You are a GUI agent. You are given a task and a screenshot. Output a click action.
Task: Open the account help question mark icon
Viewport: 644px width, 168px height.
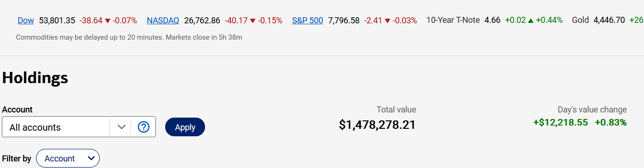coord(143,127)
